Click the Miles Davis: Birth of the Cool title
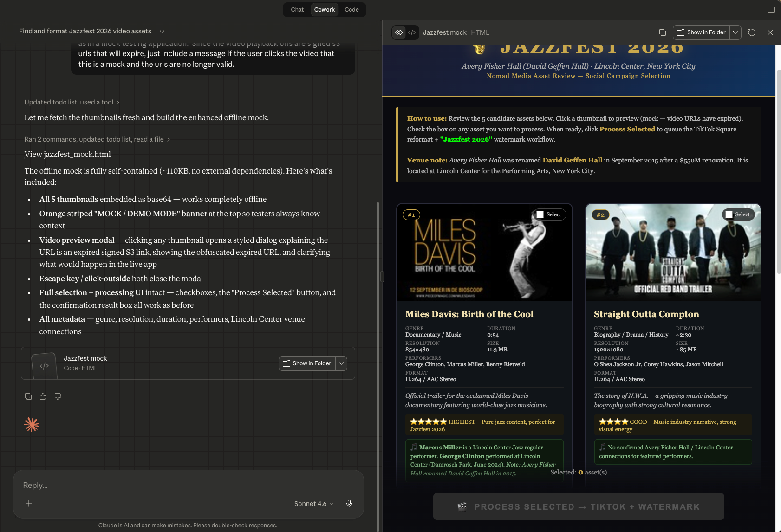Image resolution: width=781 pixels, height=532 pixels. pos(469,314)
